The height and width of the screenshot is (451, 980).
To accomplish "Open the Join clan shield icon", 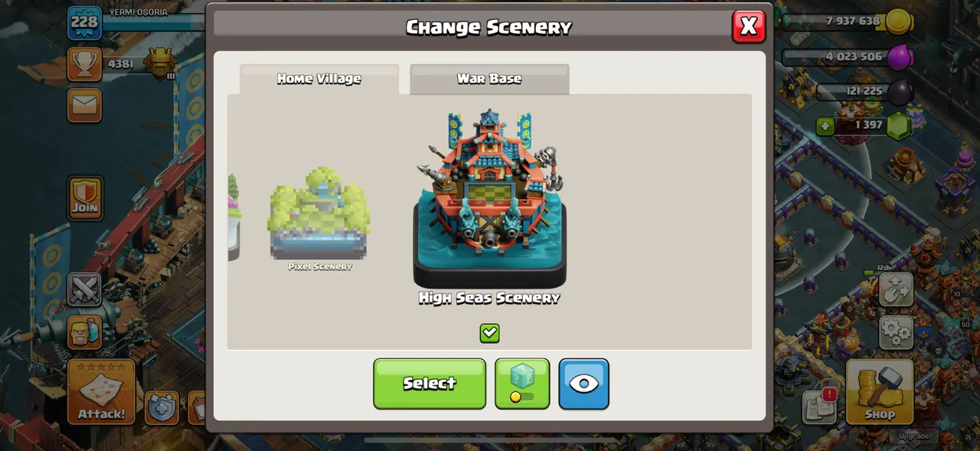I will click(85, 198).
